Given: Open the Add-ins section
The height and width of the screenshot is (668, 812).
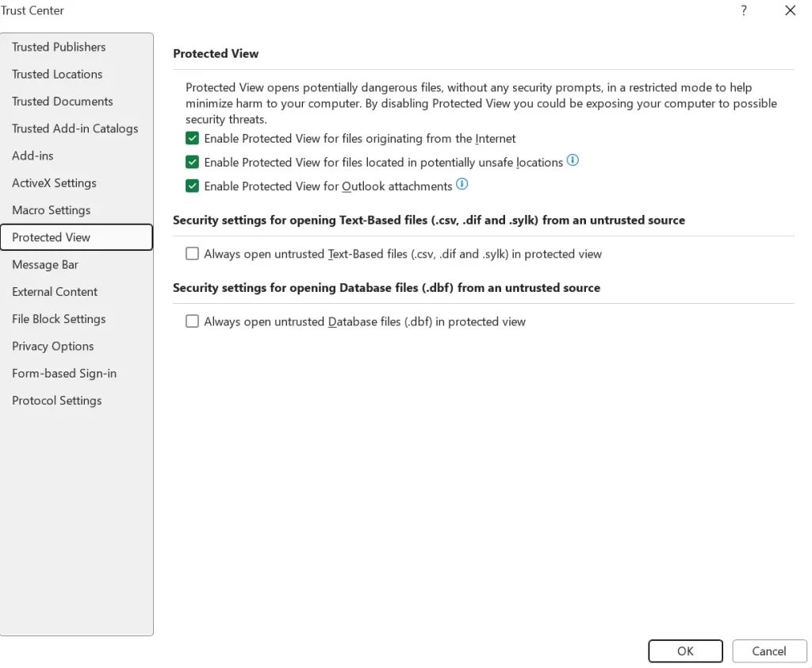Looking at the screenshot, I should pyautogui.click(x=33, y=155).
